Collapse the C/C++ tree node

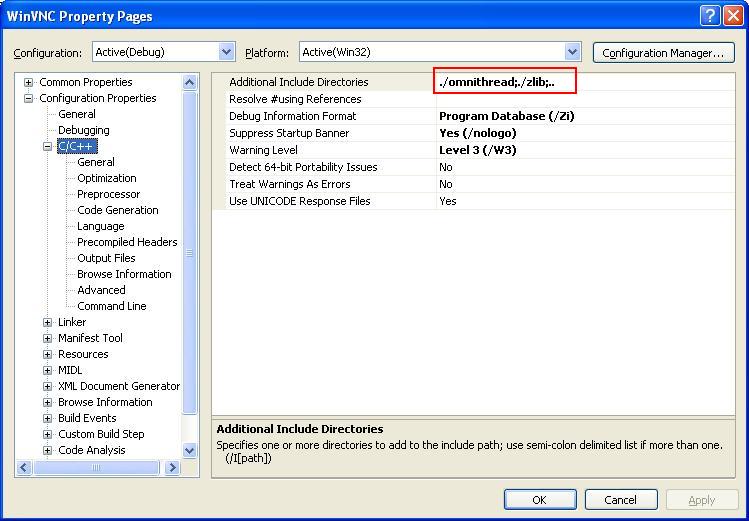(x=47, y=146)
